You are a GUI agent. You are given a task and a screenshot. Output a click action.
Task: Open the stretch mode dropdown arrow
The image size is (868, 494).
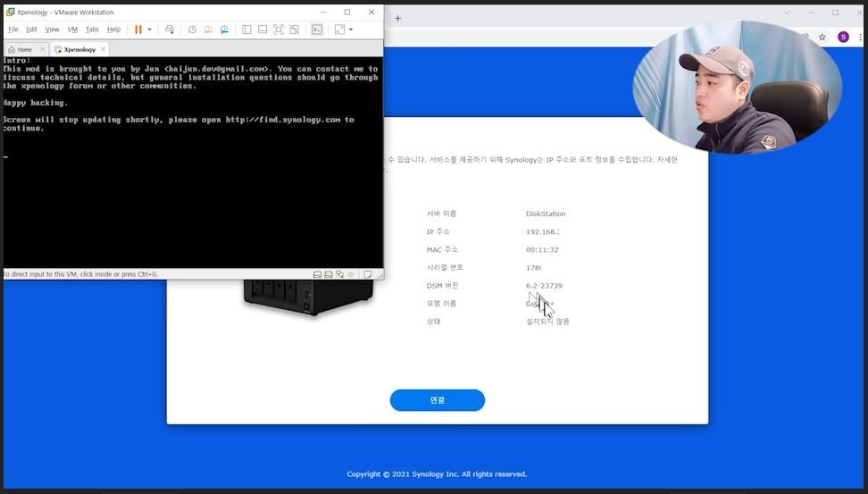[351, 29]
